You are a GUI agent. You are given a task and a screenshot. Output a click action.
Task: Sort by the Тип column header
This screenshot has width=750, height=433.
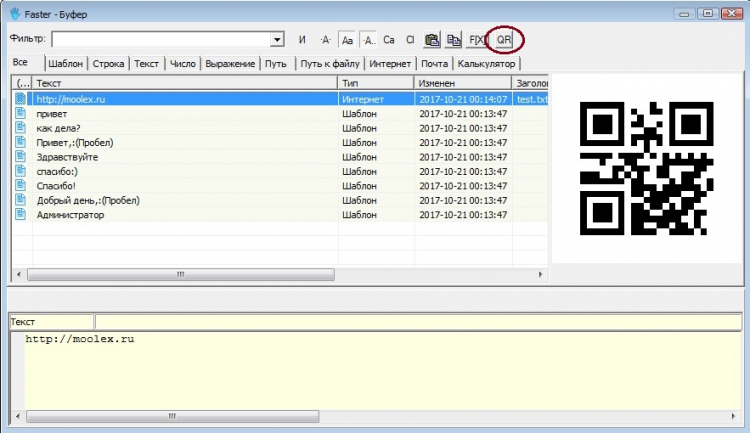376,83
